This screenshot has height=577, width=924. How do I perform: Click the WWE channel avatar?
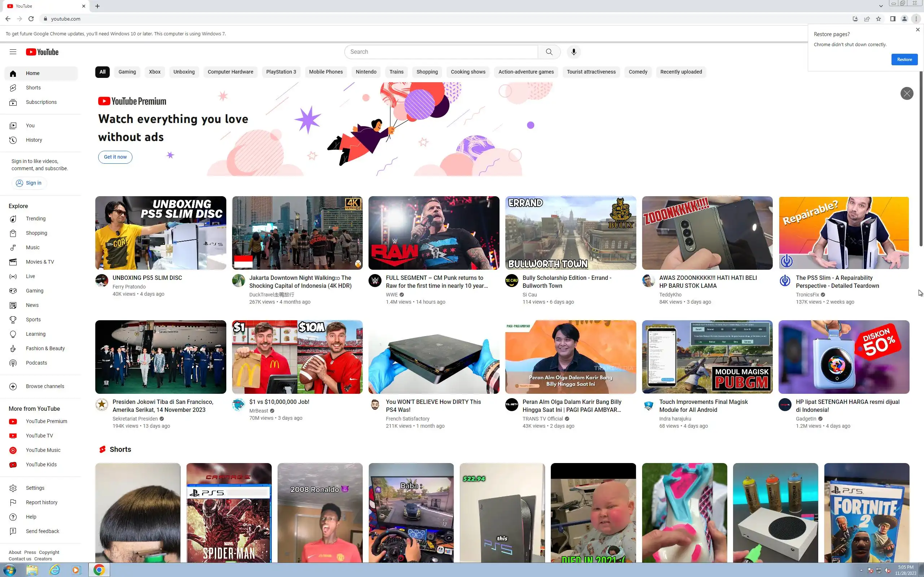point(375,281)
